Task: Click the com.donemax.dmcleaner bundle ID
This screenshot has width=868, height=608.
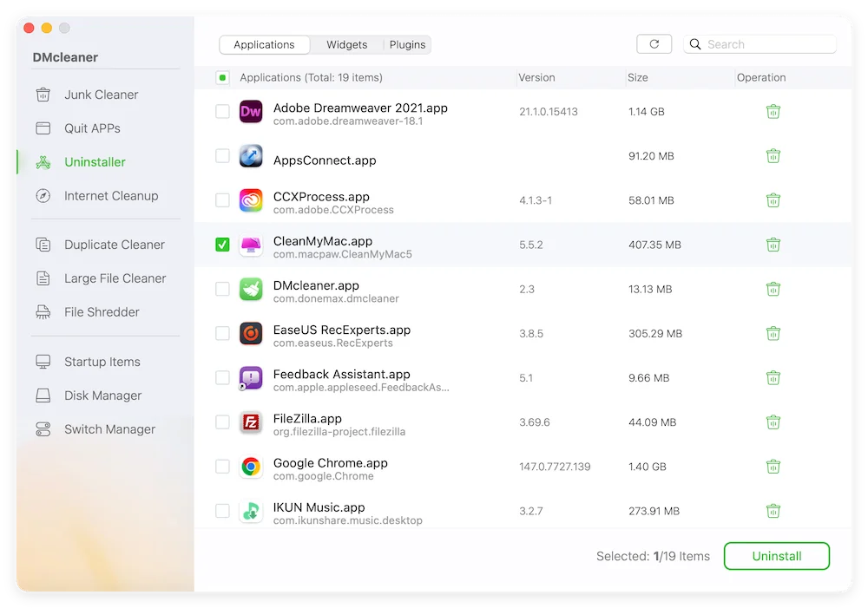Action: click(x=336, y=298)
